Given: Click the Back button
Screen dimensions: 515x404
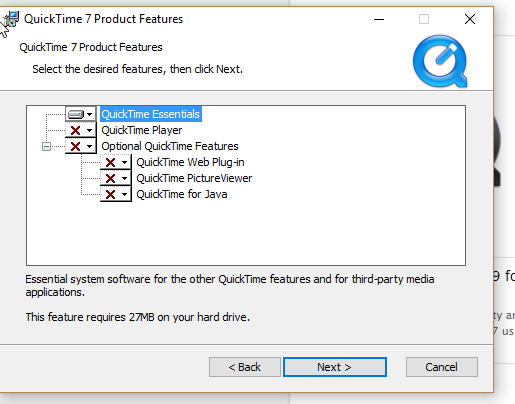Looking at the screenshot, I should 245,367.
